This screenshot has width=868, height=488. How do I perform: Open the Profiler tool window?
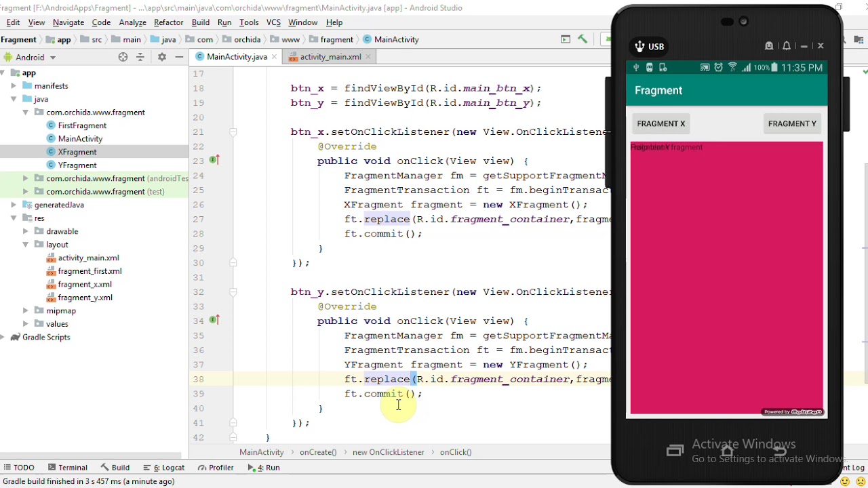pos(216,468)
